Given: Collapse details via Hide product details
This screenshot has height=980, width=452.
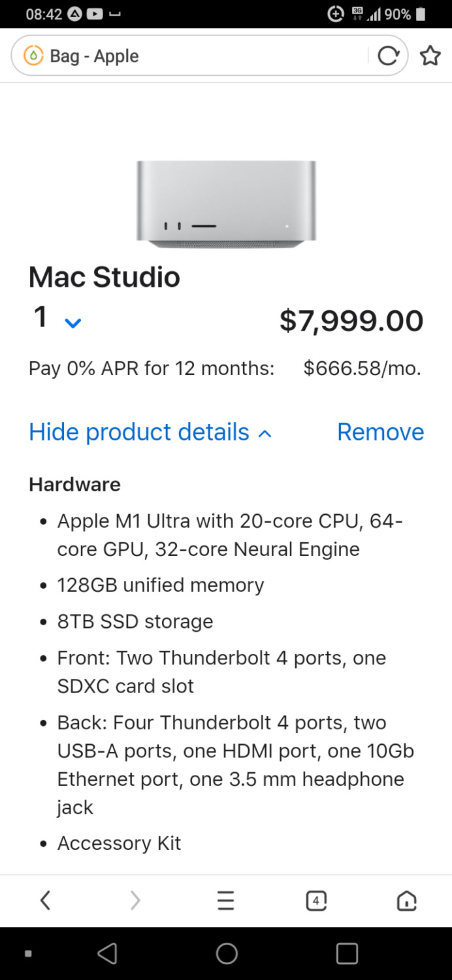Looking at the screenshot, I should click(150, 433).
